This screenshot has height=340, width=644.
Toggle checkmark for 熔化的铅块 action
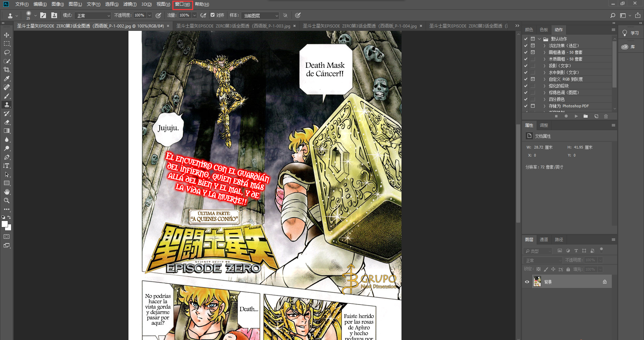coord(526,86)
